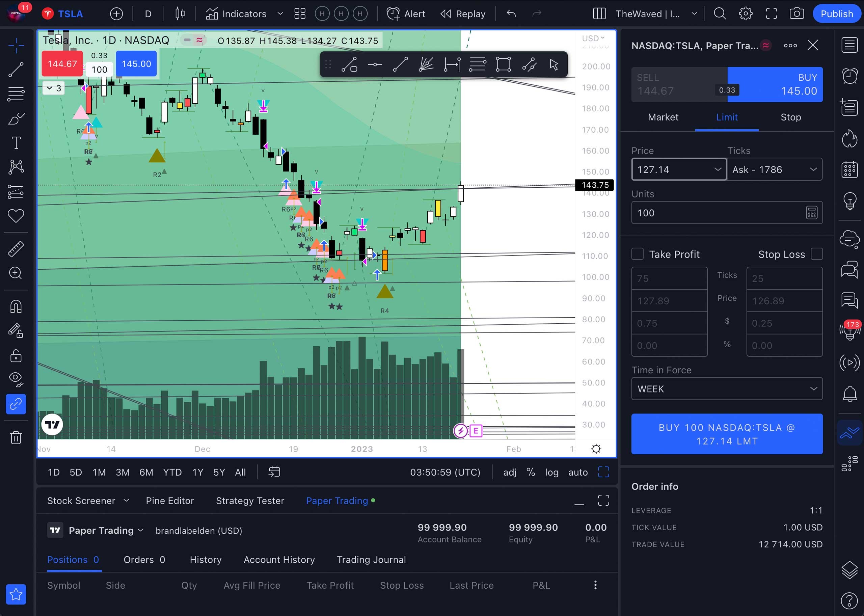Image resolution: width=864 pixels, height=616 pixels.
Task: Open chart settings gear
Action: [745, 14]
